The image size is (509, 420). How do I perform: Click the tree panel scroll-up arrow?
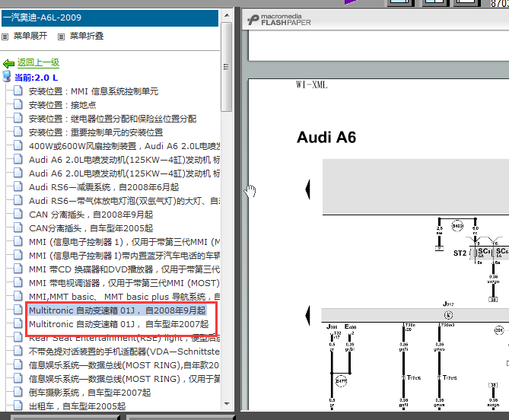tap(227, 14)
